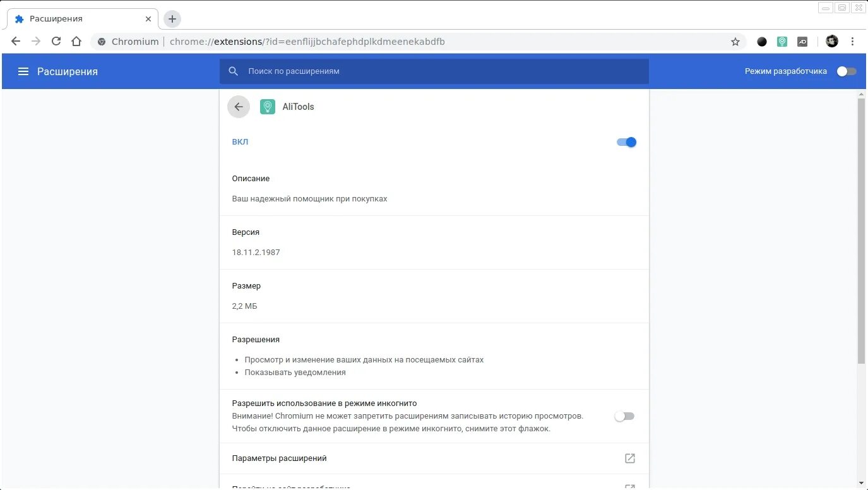Go back to the extensions list
The height and width of the screenshot is (490, 868).
click(239, 107)
